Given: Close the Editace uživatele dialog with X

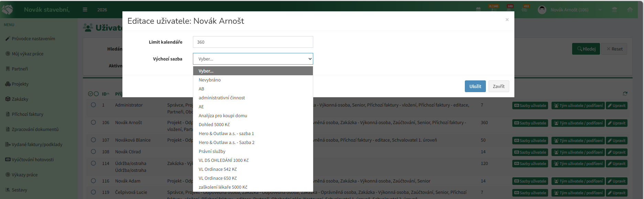Looking at the screenshot, I should (507, 20).
